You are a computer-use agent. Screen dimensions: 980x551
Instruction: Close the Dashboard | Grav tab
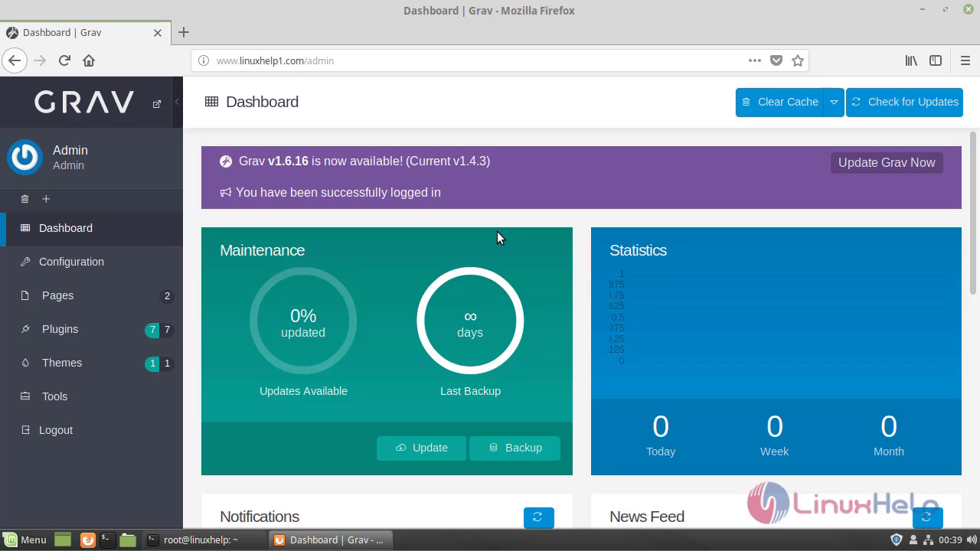point(158,33)
